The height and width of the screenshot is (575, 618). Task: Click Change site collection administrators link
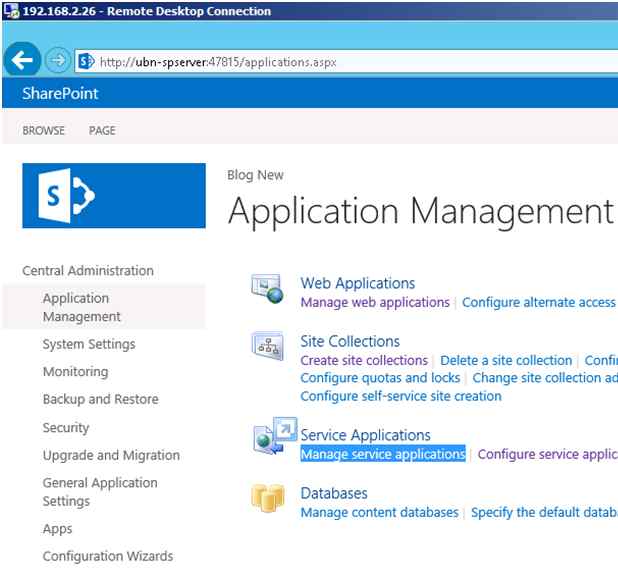click(545, 378)
